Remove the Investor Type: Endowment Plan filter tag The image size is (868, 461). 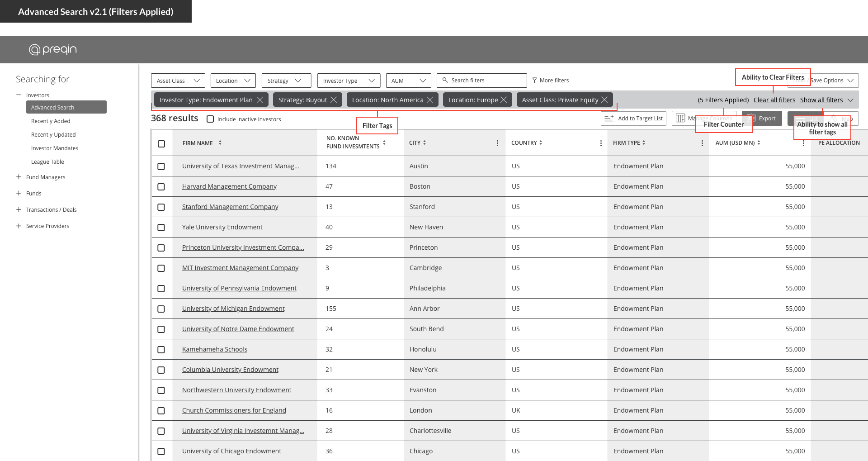pos(260,100)
